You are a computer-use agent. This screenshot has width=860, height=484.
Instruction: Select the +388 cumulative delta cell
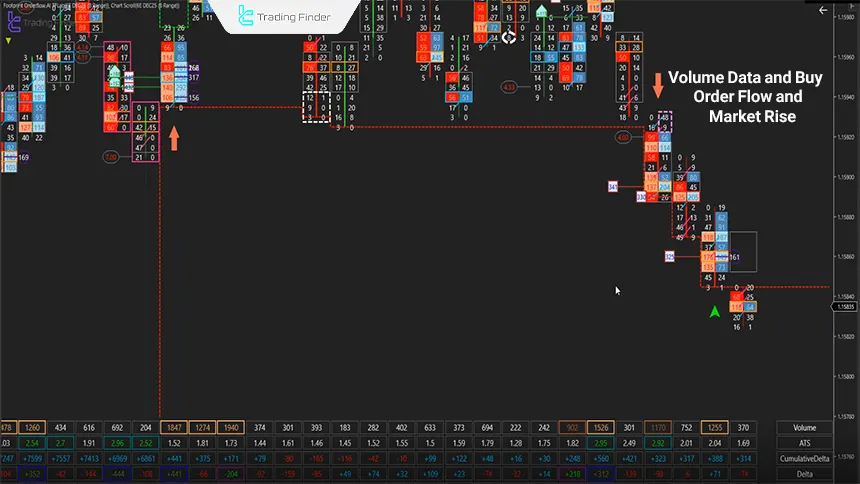click(715, 458)
